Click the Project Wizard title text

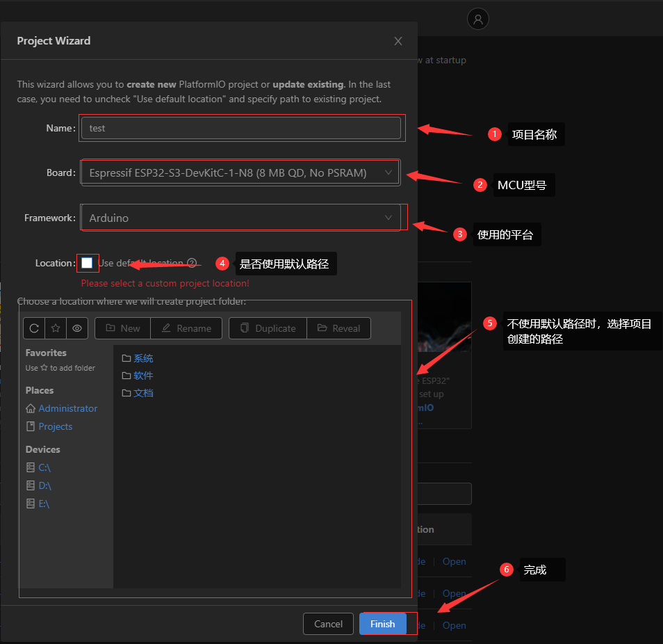(54, 40)
